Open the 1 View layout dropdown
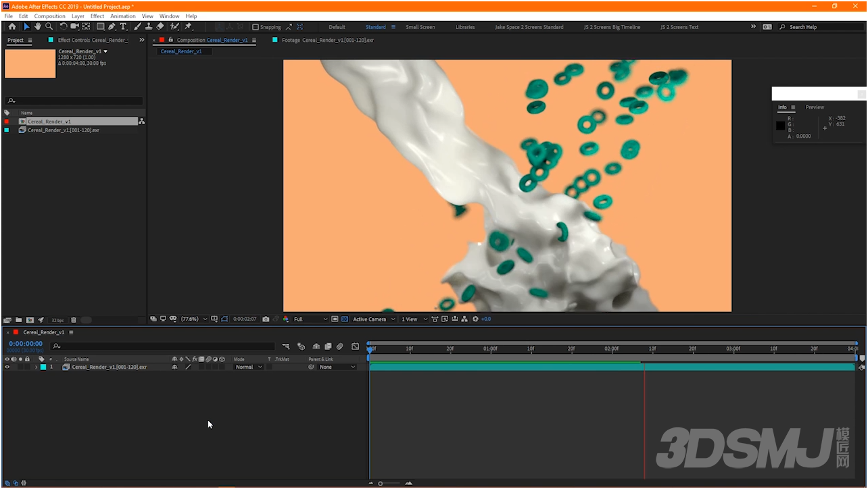Viewport: 868px width, 489px height. tap(414, 319)
